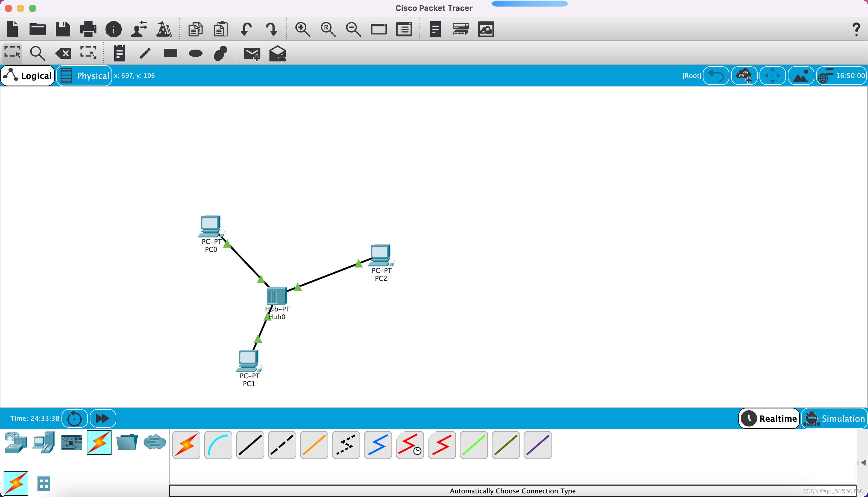This screenshot has width=868, height=497.
Task: Click the move object arrows button
Action: click(772, 75)
